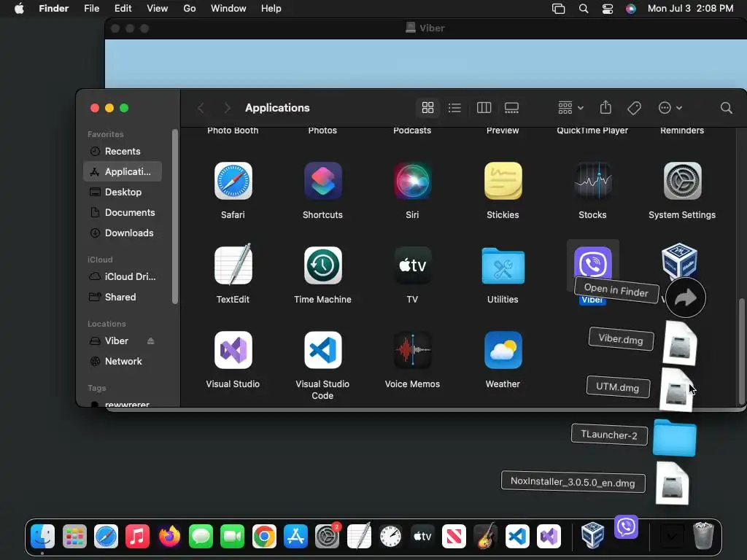Image resolution: width=747 pixels, height=560 pixels.
Task: Open Spotlight search in menu bar
Action: click(x=583, y=9)
